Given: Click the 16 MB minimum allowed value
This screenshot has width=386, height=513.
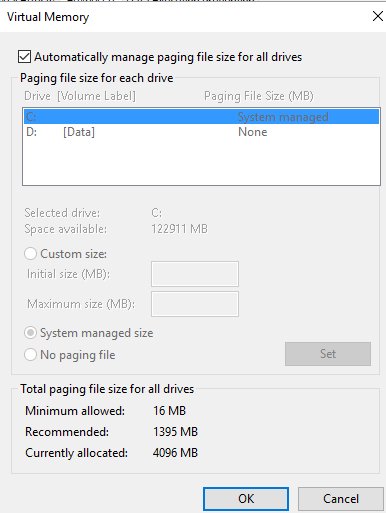Looking at the screenshot, I should [169, 411].
